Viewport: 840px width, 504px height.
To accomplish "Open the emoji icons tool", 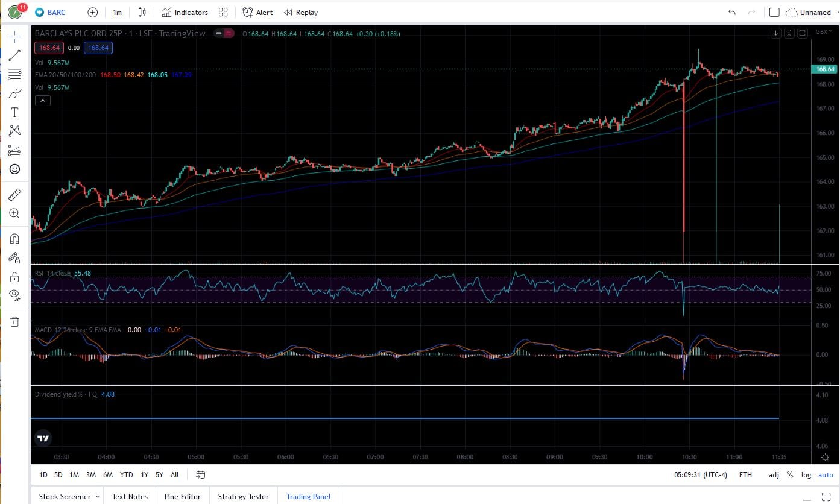I will [x=15, y=169].
